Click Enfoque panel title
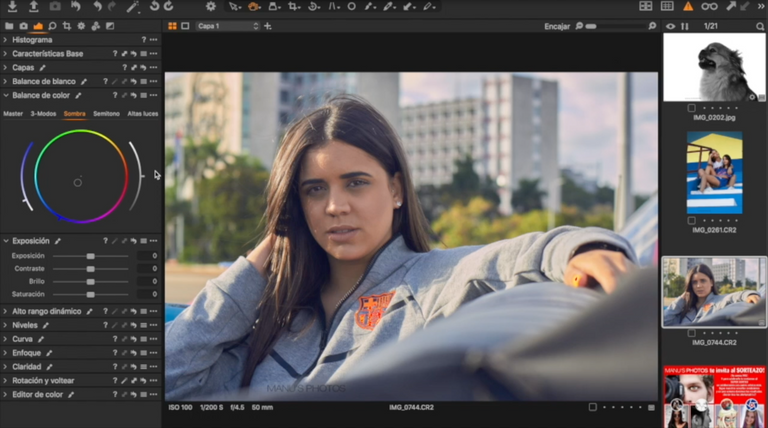Image resolution: width=768 pixels, height=428 pixels. pos(26,353)
